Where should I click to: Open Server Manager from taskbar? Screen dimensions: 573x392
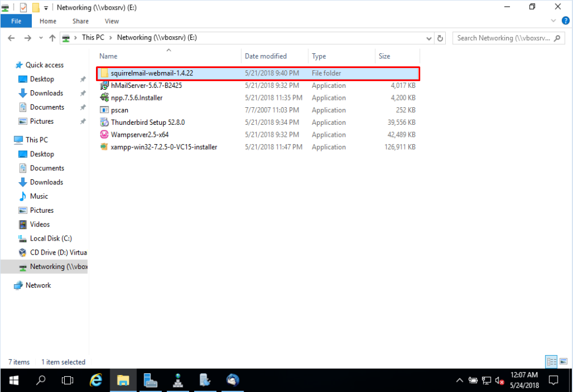[150, 381]
